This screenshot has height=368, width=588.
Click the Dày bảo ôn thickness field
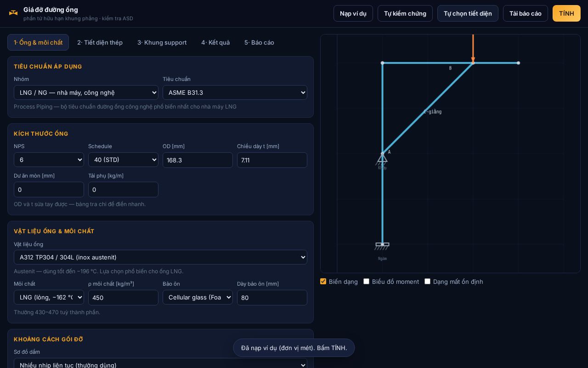[x=272, y=298]
